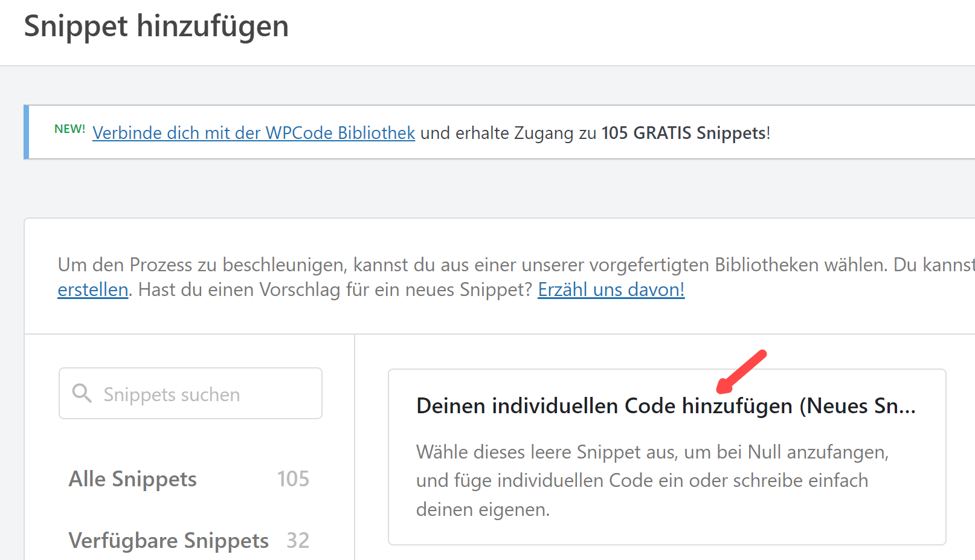Focus the "Snippets suchen" search field
This screenshot has width=975, height=560.
coord(199,394)
